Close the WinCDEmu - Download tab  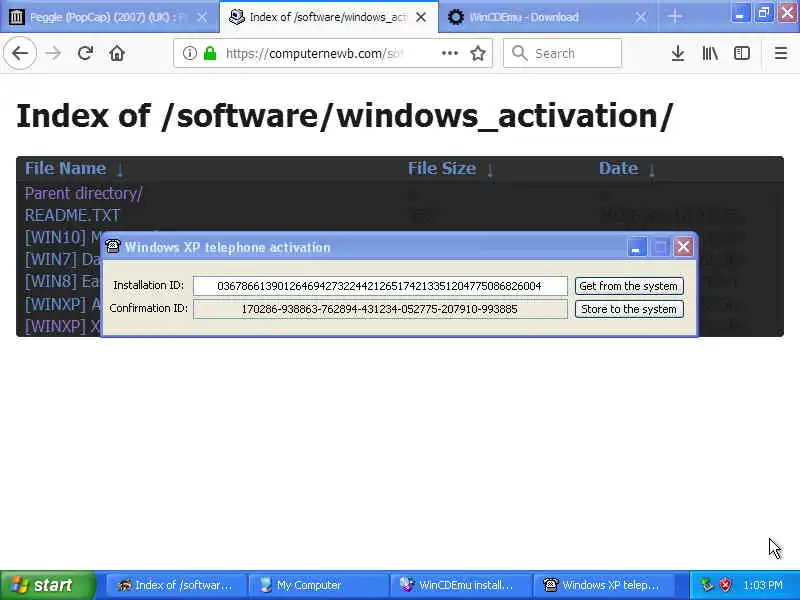tap(641, 17)
